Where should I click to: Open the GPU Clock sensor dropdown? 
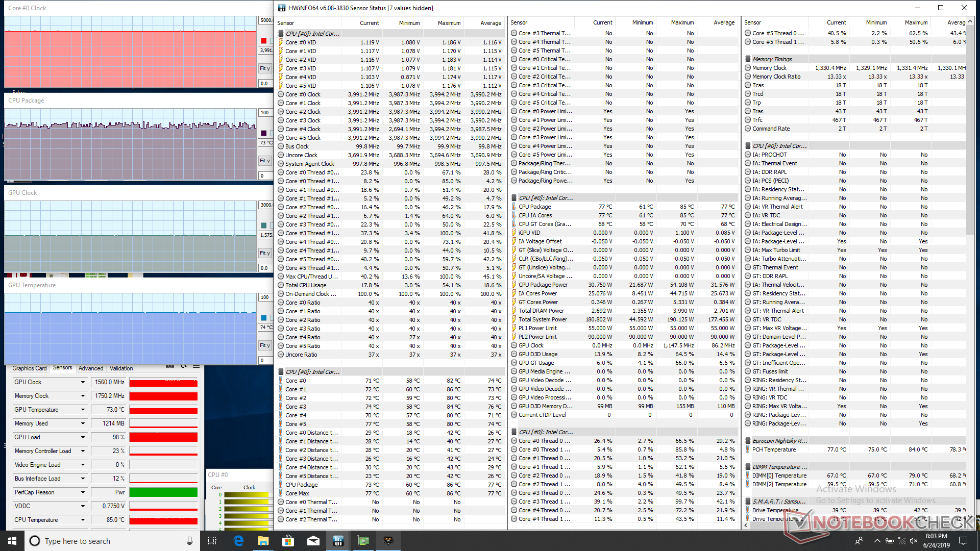point(83,382)
